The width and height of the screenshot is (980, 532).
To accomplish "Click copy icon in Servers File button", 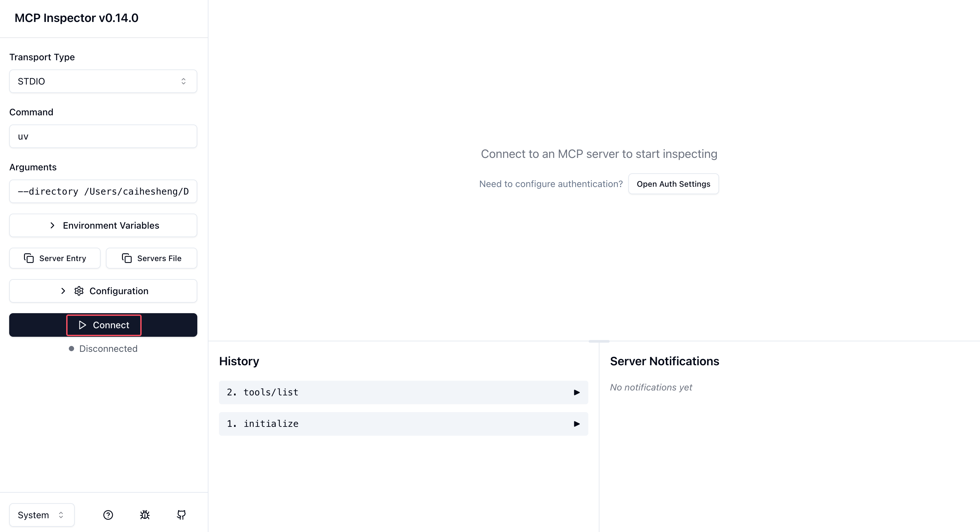I will (127, 258).
